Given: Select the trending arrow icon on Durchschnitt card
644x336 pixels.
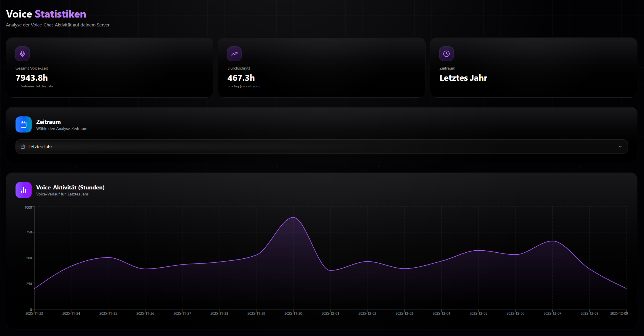Looking at the screenshot, I should click(234, 53).
